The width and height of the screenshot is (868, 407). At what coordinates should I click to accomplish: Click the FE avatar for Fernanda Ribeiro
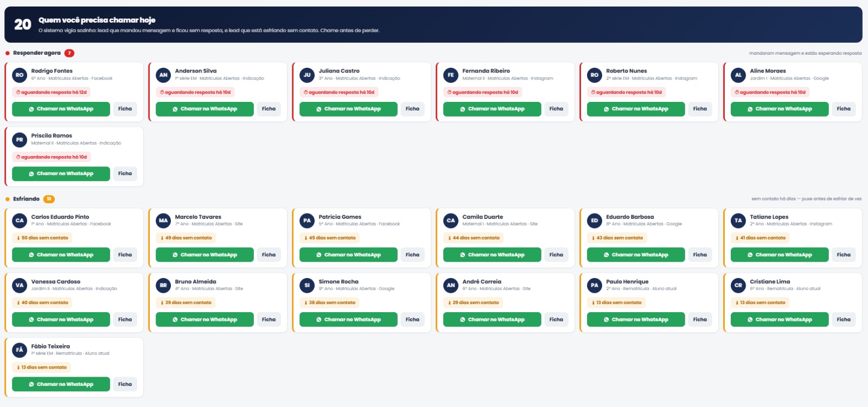tap(451, 75)
